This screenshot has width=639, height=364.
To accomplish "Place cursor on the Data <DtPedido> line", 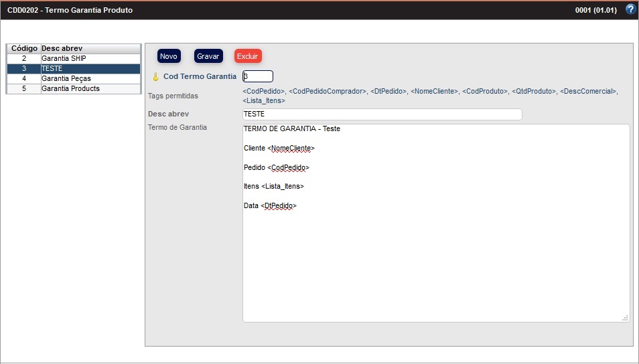I will coord(270,206).
